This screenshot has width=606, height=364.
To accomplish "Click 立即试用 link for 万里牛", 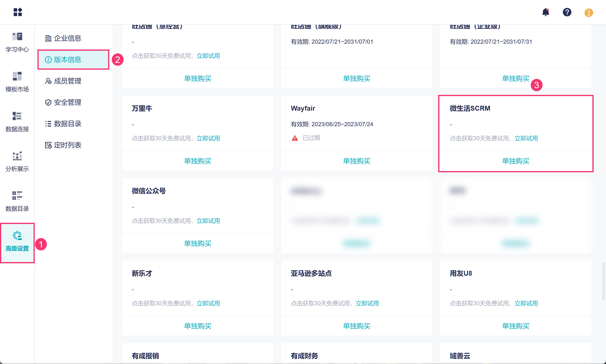I will 208,138.
